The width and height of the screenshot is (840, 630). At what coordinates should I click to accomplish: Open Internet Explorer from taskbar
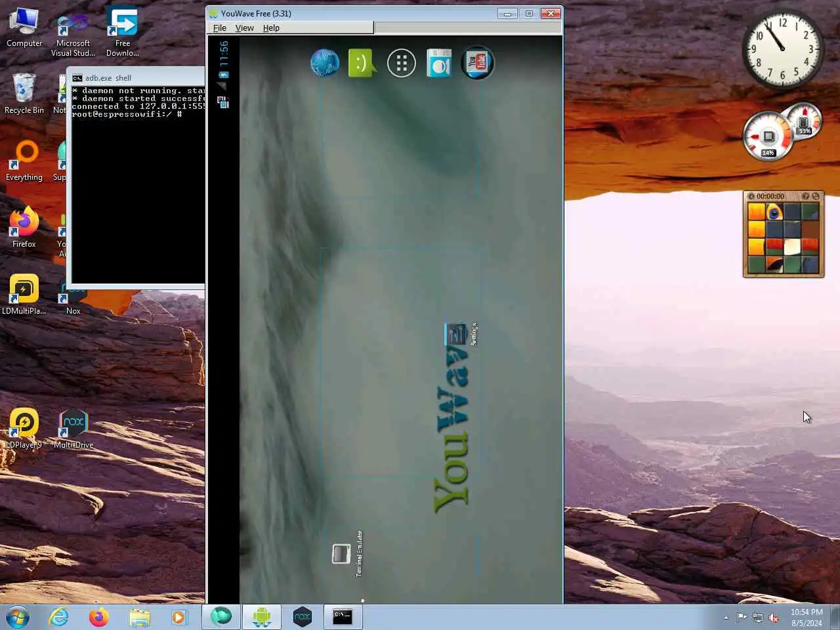click(59, 617)
